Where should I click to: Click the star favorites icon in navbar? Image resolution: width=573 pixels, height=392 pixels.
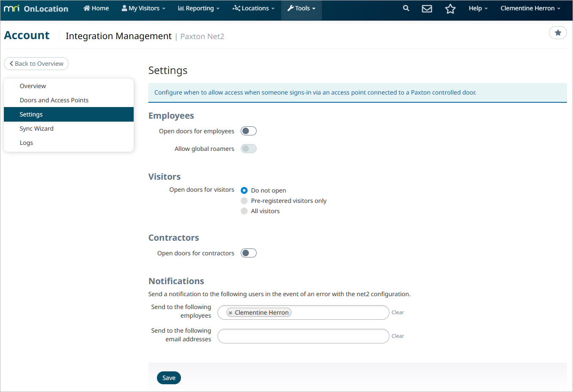(x=450, y=9)
